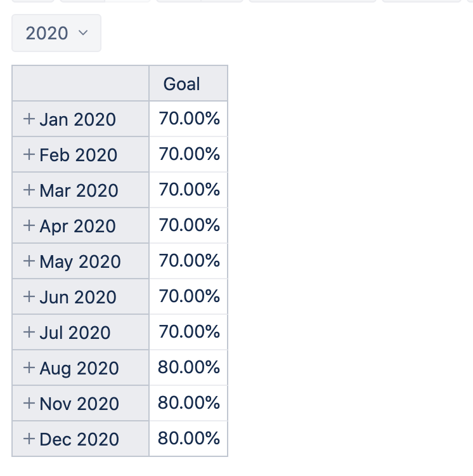Click the Mar 2020 row label
The height and width of the screenshot is (476, 473).
tap(79, 190)
